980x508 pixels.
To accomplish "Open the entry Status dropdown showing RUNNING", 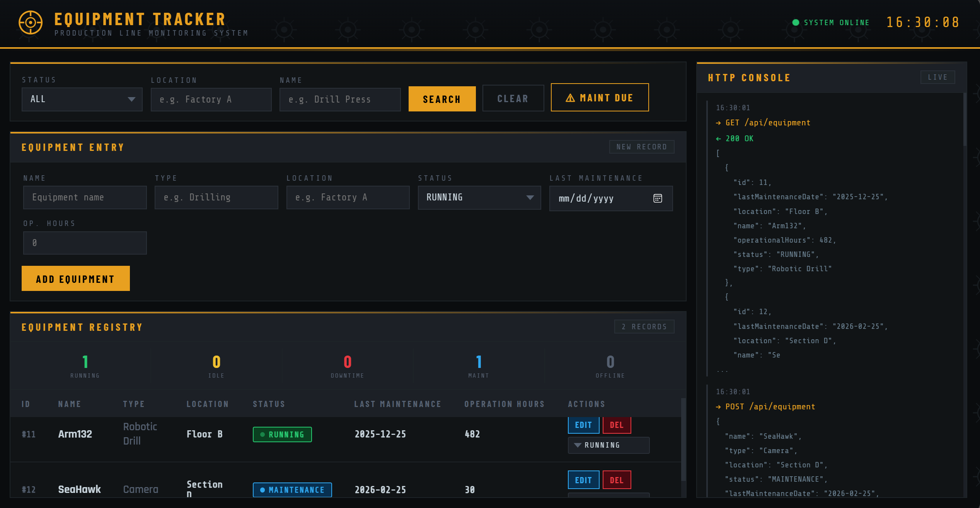I will (479, 198).
